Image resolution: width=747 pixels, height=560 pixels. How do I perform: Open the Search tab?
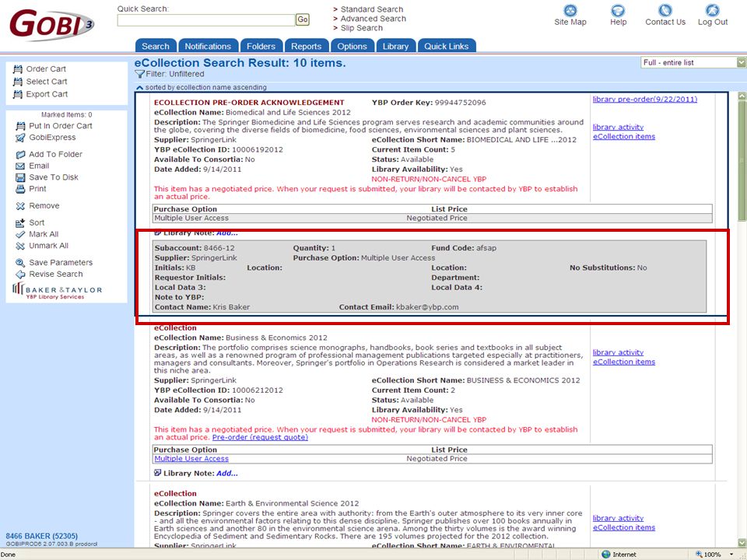156,46
